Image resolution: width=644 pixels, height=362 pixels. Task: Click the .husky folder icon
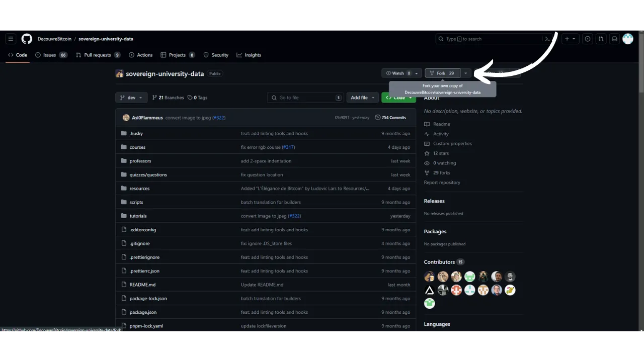(x=124, y=133)
